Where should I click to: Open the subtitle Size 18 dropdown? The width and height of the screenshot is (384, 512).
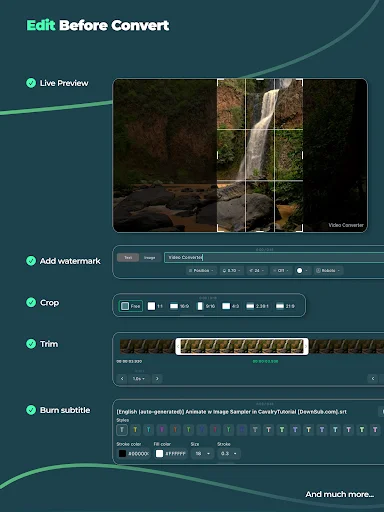202,454
